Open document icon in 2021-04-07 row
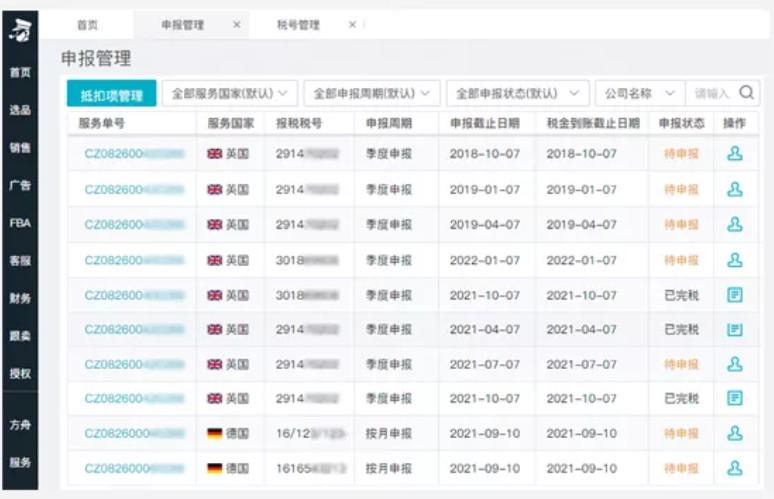The image size is (774, 499). [x=735, y=329]
